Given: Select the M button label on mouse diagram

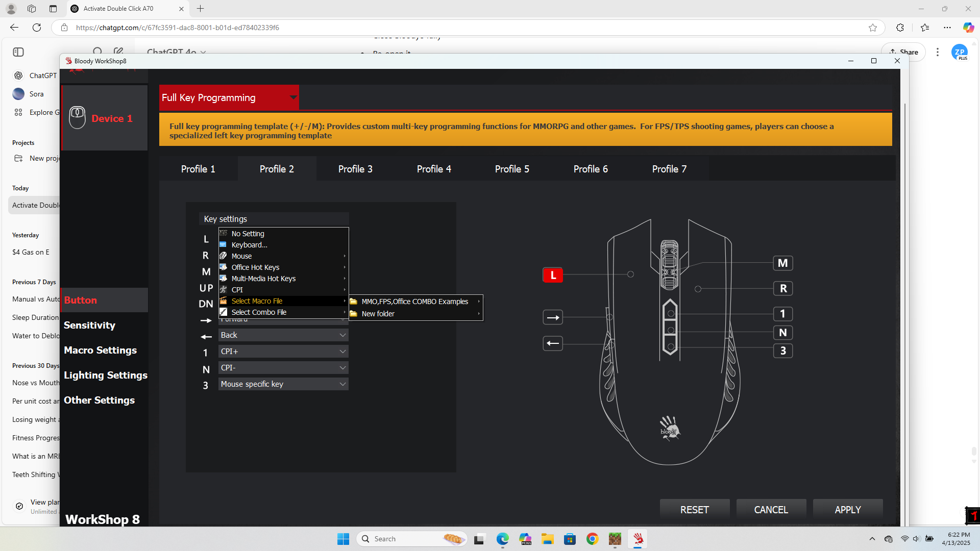Looking at the screenshot, I should (x=782, y=263).
